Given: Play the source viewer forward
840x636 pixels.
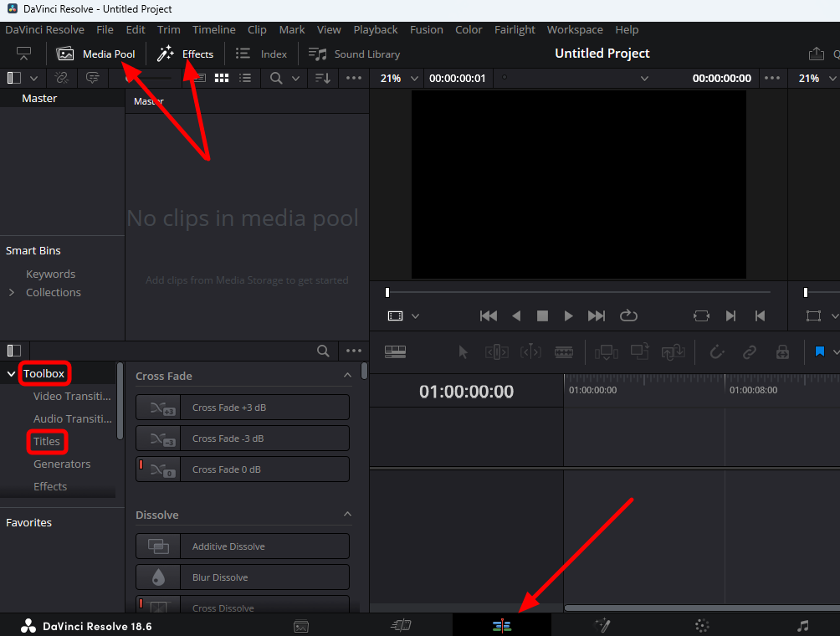Looking at the screenshot, I should coord(568,316).
